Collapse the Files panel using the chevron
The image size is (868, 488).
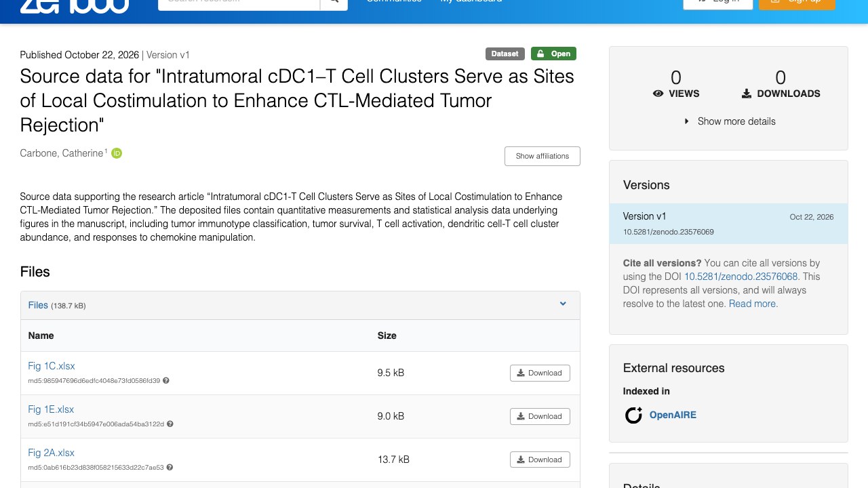pyautogui.click(x=563, y=304)
